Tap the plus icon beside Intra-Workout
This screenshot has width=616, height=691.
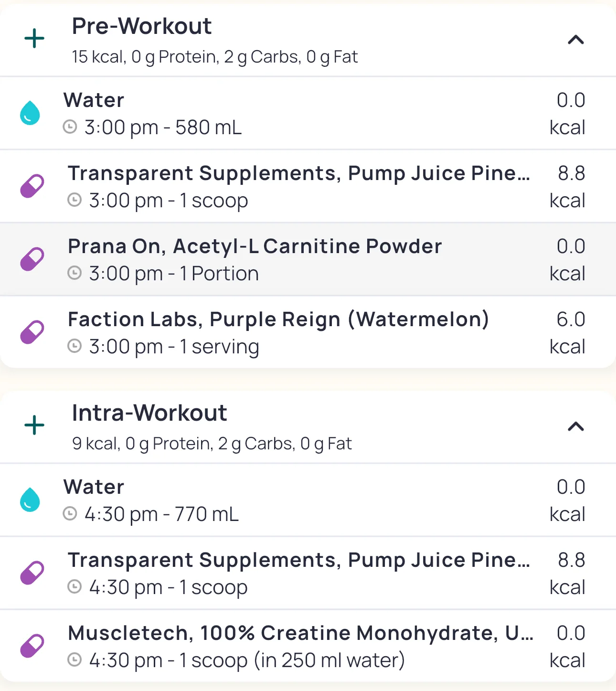click(34, 425)
